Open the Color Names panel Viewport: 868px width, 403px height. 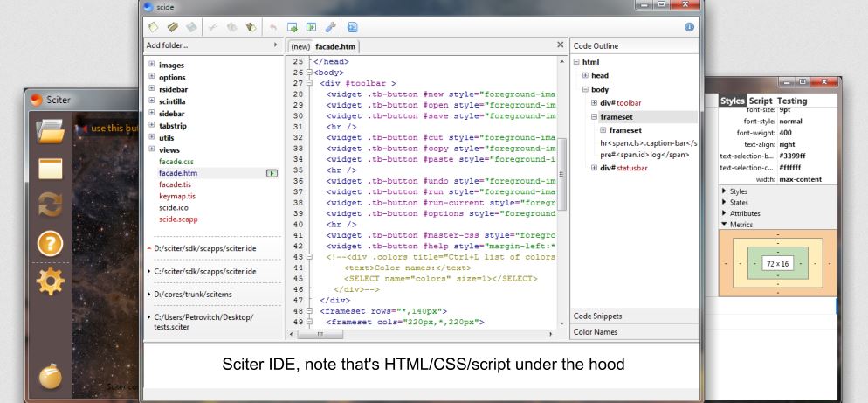[634, 332]
